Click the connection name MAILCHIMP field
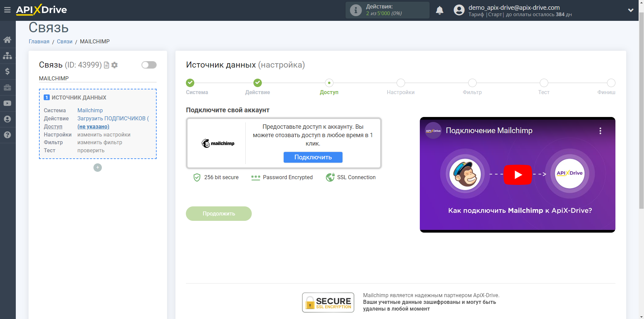Screen dimensions: 644x319 point(97,79)
